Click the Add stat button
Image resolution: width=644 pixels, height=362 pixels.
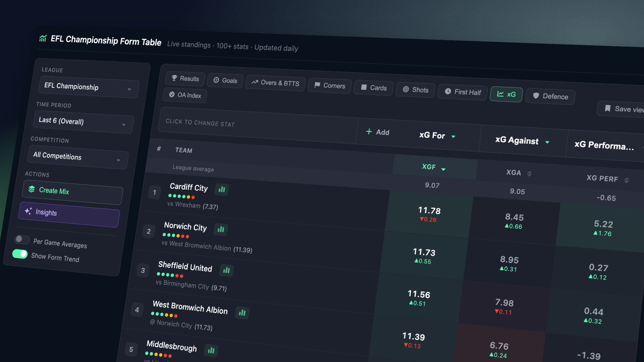pos(378,132)
